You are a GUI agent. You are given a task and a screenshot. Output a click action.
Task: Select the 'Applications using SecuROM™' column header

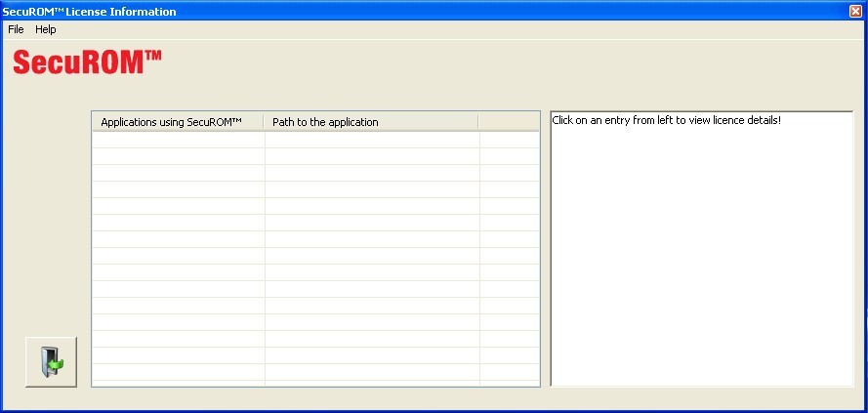178,122
